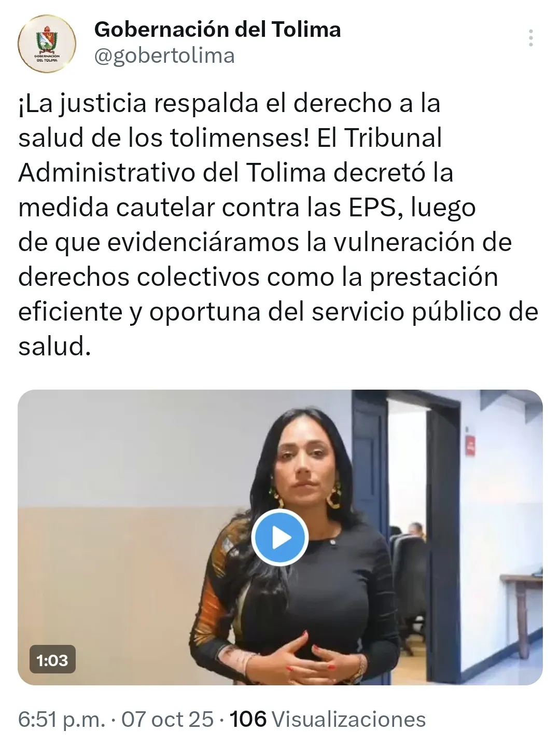This screenshot has height=745, width=560.
Task: Click the line 'derechos colectivos como la prestación'
Action: coord(258,277)
